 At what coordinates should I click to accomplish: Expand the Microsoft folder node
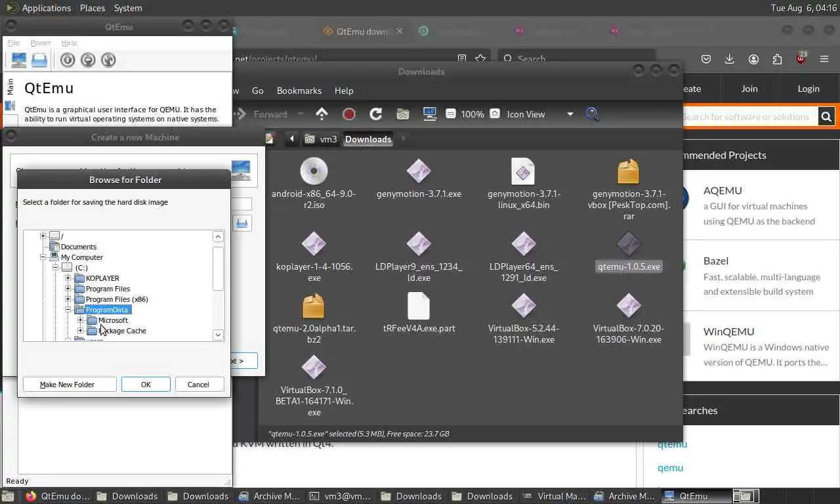(81, 320)
